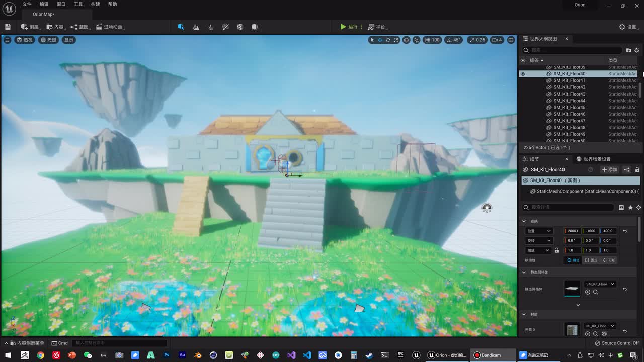
Task: Toggle world/local coordinate space globe icon
Action: tap(406, 40)
